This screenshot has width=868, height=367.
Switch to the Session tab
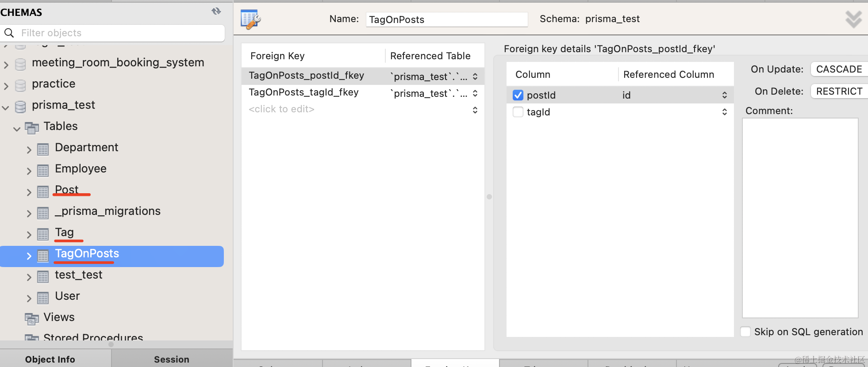coord(171,359)
